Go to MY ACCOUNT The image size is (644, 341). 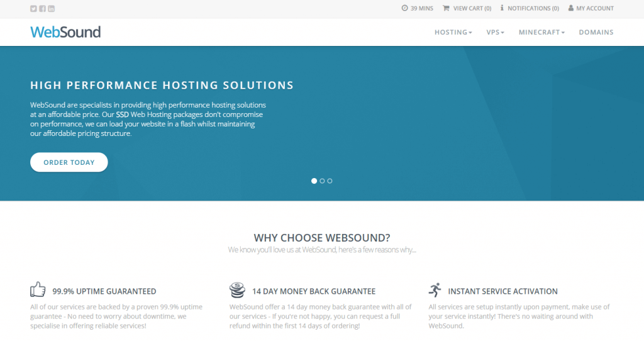tap(595, 8)
